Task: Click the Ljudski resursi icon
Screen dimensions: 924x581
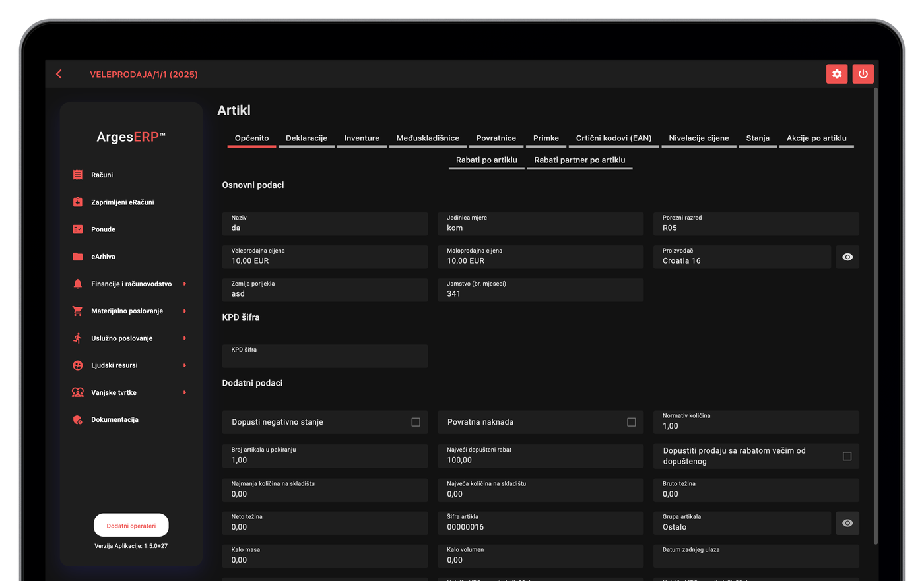Action: point(78,365)
